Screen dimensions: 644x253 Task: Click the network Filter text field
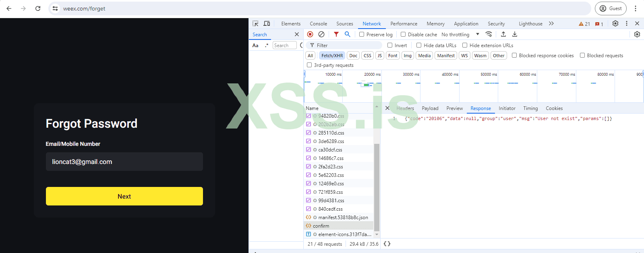coord(344,46)
